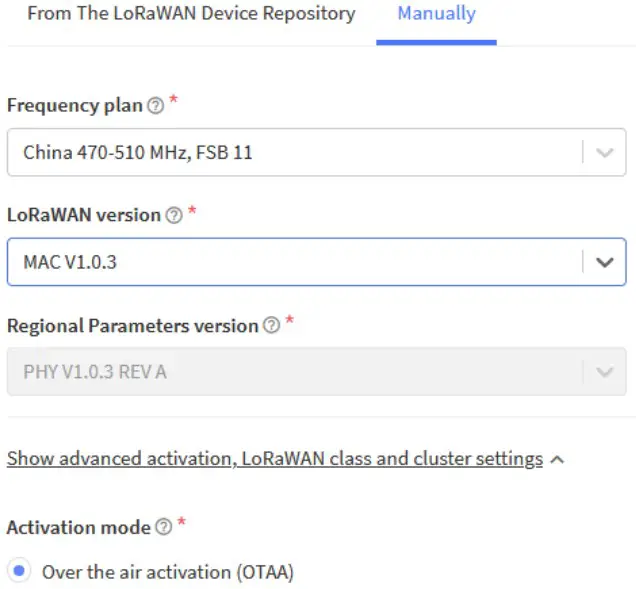The width and height of the screenshot is (636, 589).
Task: Click the LoRaWAN version field label
Action: tap(84, 215)
